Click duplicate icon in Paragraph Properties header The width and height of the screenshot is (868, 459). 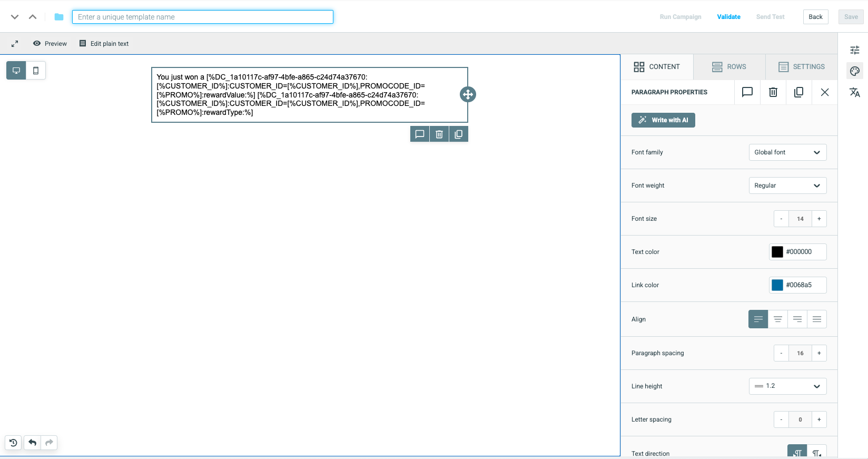point(799,92)
